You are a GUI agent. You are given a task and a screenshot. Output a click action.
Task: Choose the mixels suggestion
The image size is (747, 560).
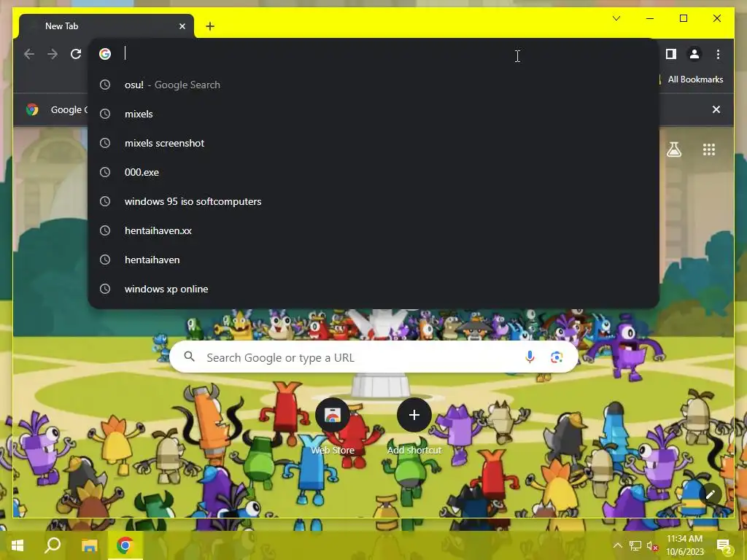[373, 114]
